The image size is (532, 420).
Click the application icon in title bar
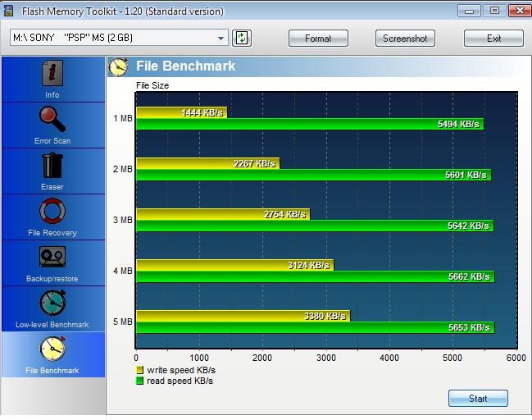click(8, 11)
